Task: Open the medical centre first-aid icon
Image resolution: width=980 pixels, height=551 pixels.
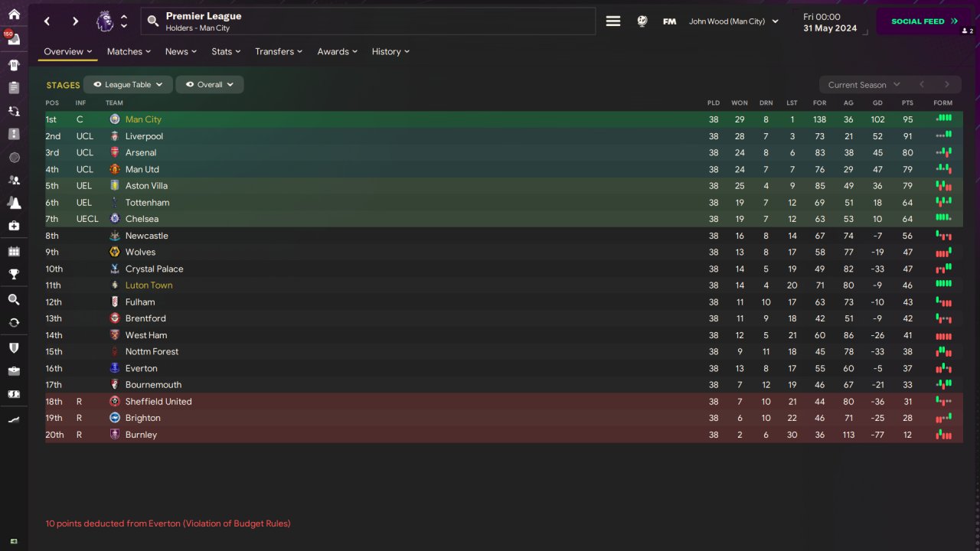Action: point(14,226)
